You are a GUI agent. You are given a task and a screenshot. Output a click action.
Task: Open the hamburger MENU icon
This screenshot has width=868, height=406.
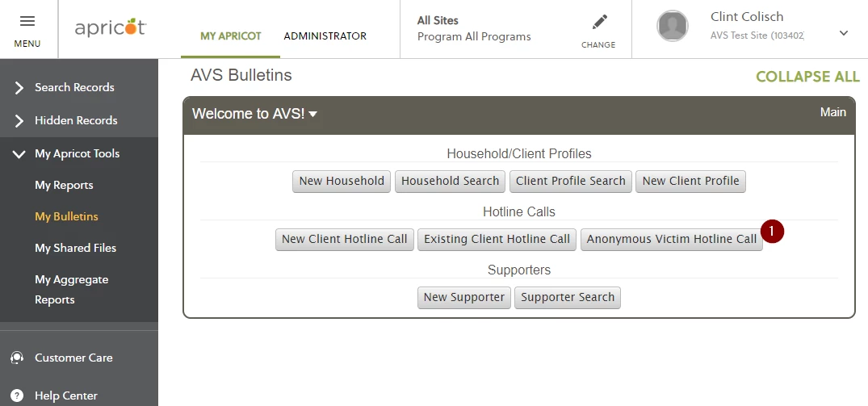27,22
